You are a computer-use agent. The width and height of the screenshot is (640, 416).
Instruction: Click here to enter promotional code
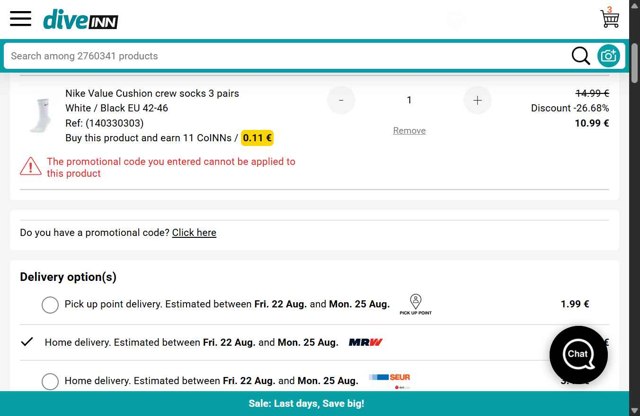tap(194, 233)
